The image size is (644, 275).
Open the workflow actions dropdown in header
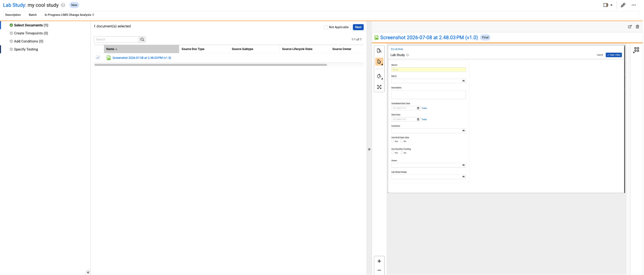608,5
